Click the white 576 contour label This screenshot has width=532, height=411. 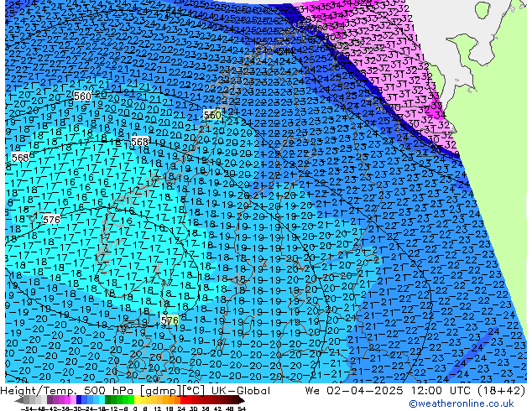[x=51, y=220]
